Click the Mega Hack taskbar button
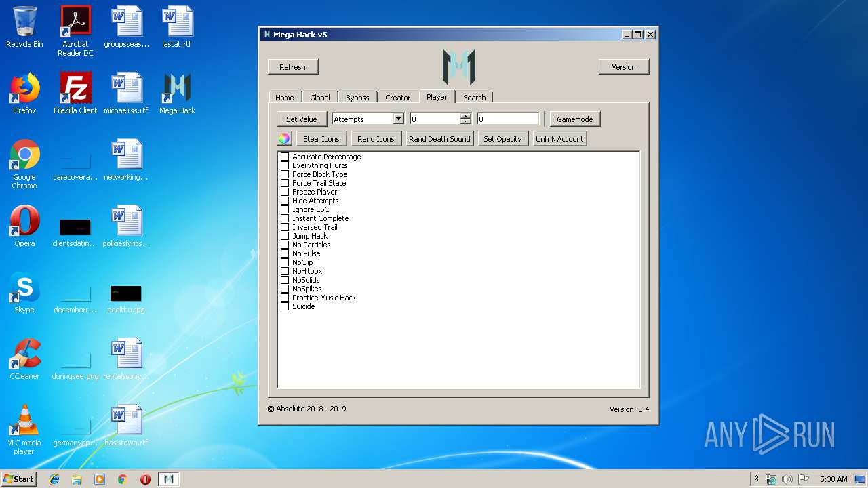This screenshot has width=868, height=488. (169, 479)
